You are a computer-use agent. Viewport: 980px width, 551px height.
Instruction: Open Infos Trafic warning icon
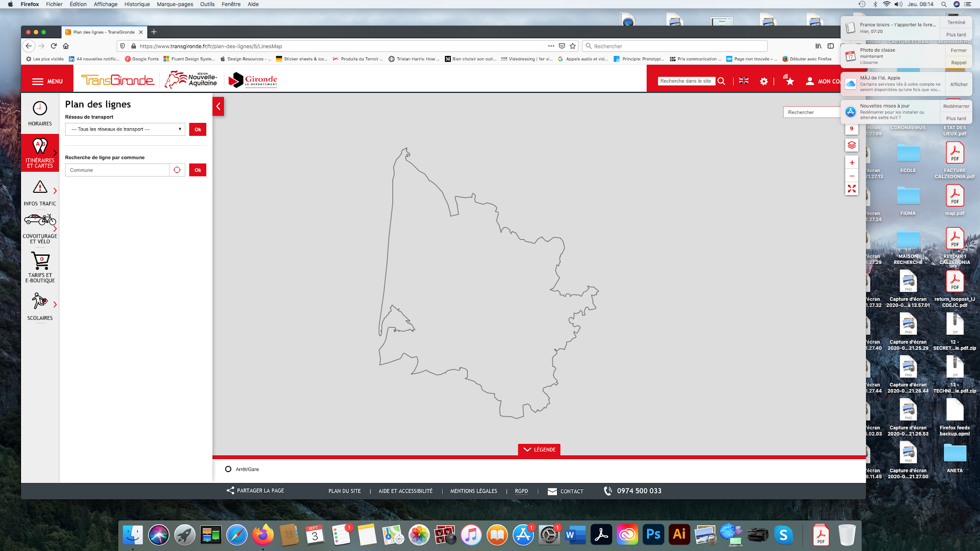(40, 187)
